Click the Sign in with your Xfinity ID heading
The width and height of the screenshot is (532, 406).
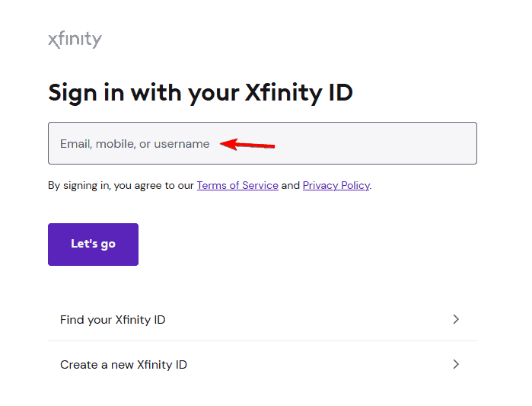pos(200,93)
